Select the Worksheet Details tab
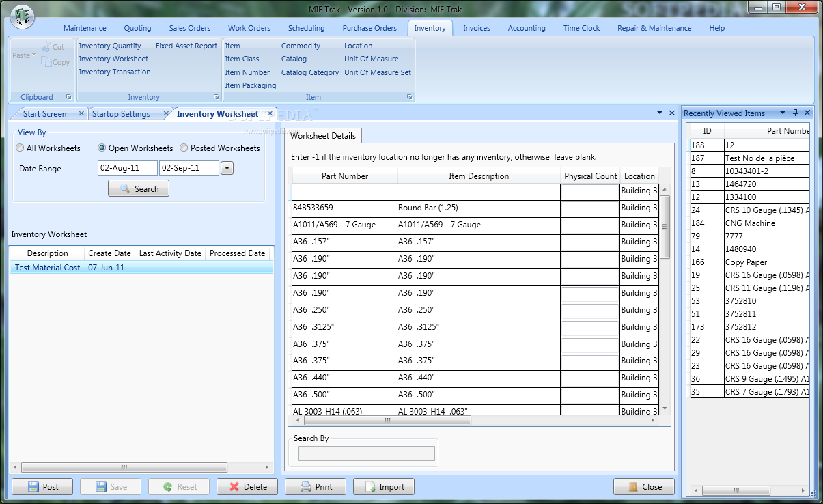 (323, 136)
